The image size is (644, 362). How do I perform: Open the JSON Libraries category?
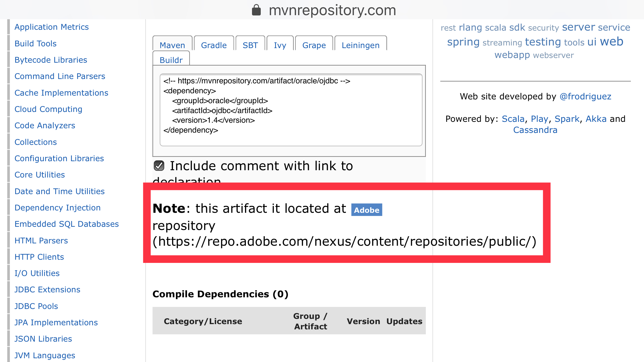[43, 339]
